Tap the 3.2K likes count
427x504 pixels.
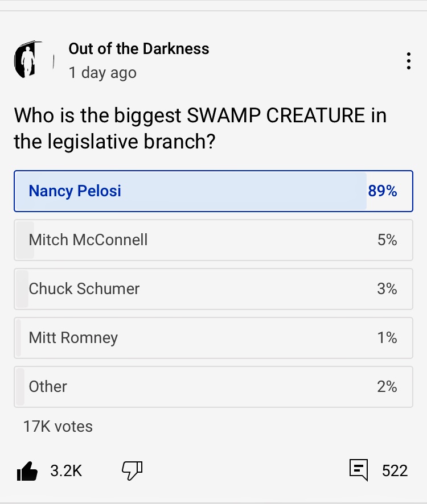66,470
